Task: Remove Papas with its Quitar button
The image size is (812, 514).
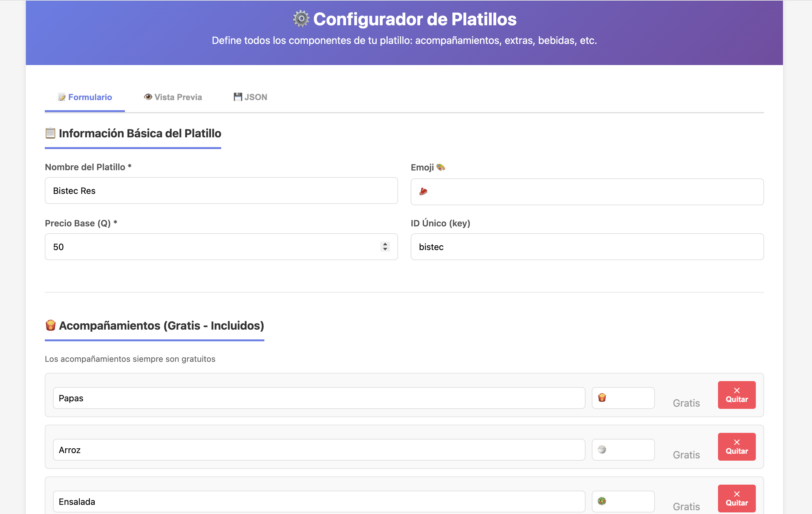Action: pyautogui.click(x=737, y=395)
